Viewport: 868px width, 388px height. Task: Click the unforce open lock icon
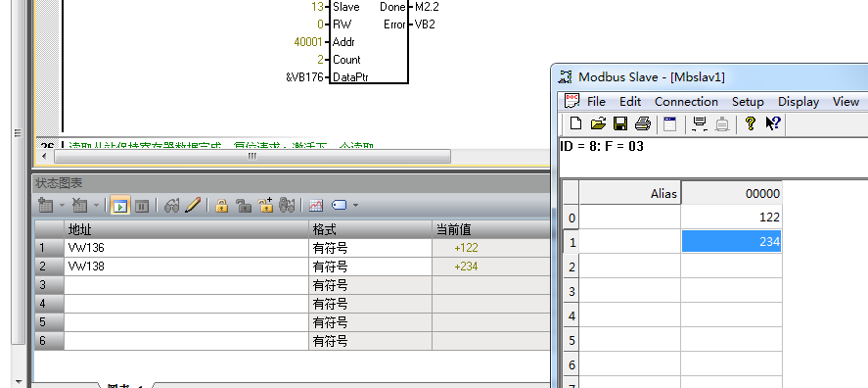[244, 206]
